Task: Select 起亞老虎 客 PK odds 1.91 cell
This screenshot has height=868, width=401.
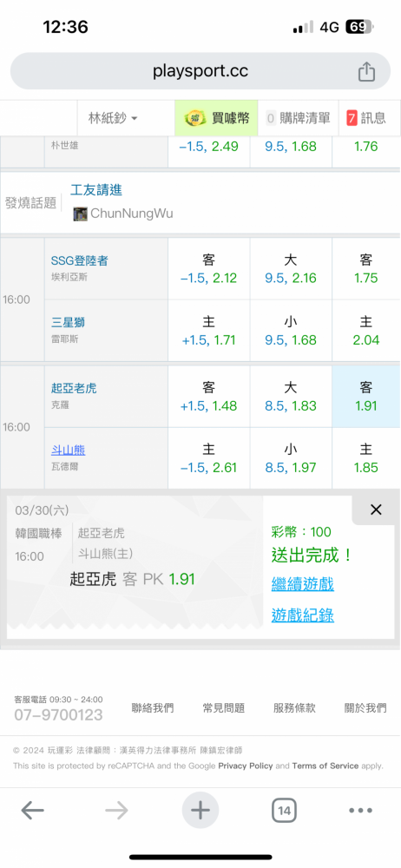Action: point(365,397)
